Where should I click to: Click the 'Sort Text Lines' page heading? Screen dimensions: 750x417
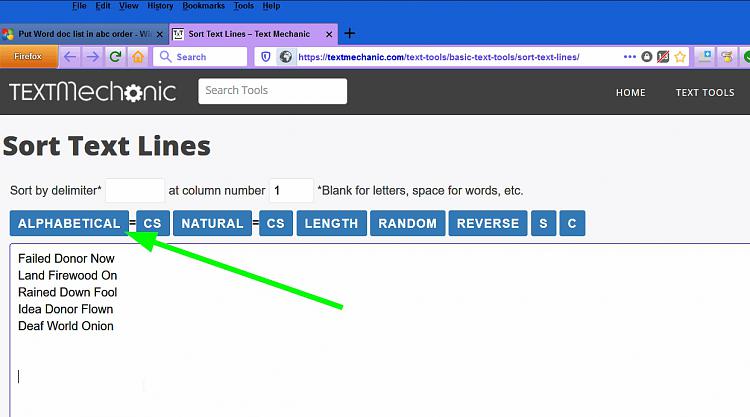pos(107,146)
